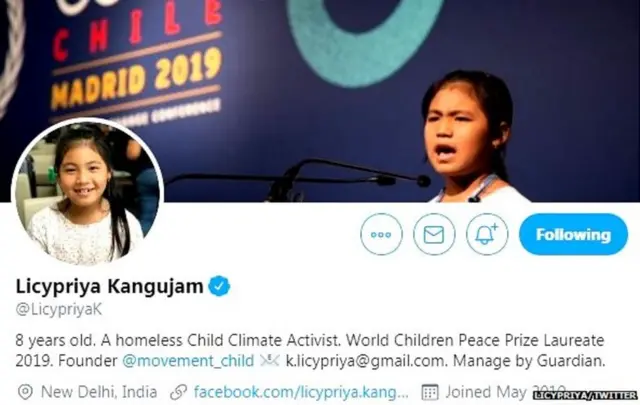Open the three-dot more options menu

pyautogui.click(x=381, y=234)
